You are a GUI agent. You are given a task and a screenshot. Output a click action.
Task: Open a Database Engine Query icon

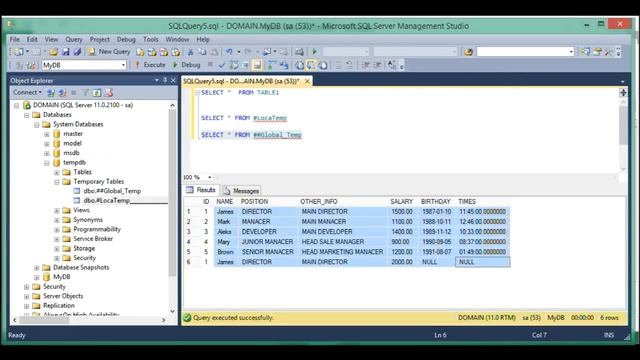(x=140, y=52)
